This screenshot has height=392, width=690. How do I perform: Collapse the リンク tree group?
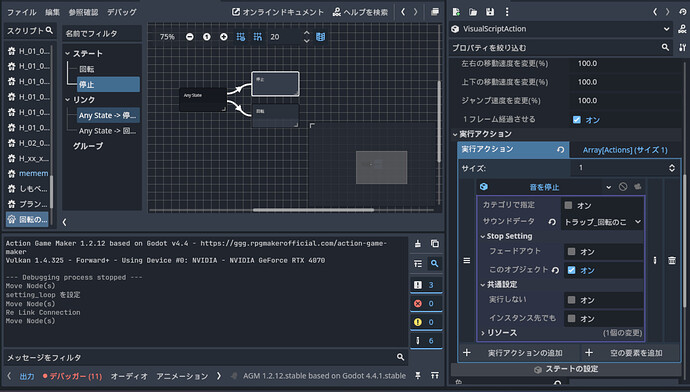[67, 99]
